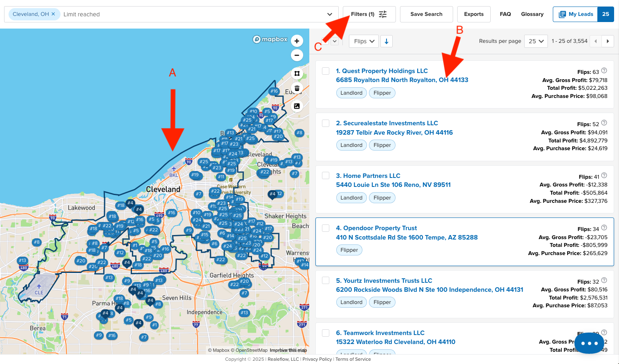
Task: Open bulk selection chevron dropdown
Action: pos(335,41)
